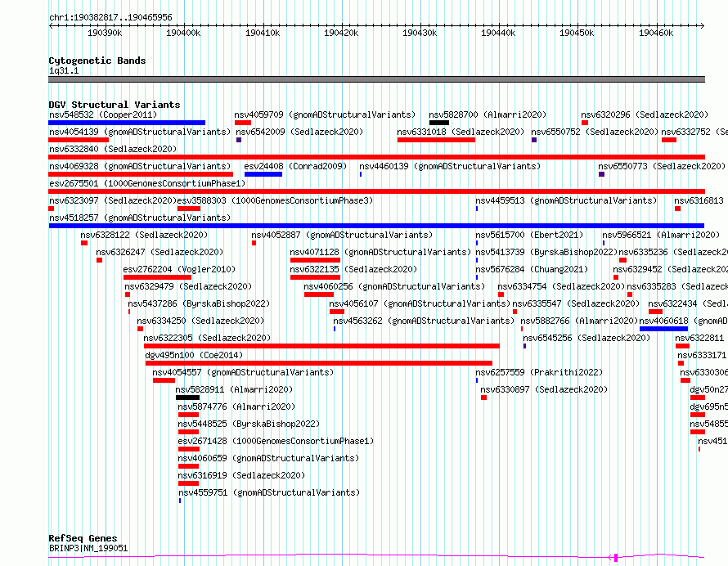Image resolution: width=728 pixels, height=566 pixels.
Task: Click esv2762204 (Vogler2010) label
Action: pyautogui.click(x=179, y=269)
